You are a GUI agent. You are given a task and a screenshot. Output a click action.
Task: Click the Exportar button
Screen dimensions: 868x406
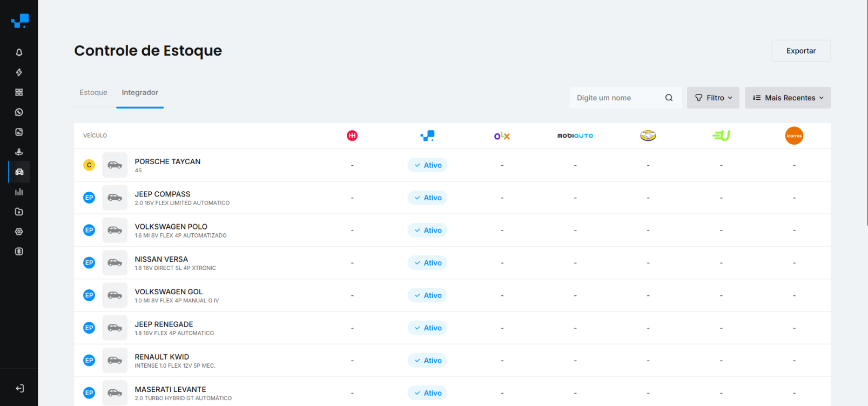[x=801, y=51]
